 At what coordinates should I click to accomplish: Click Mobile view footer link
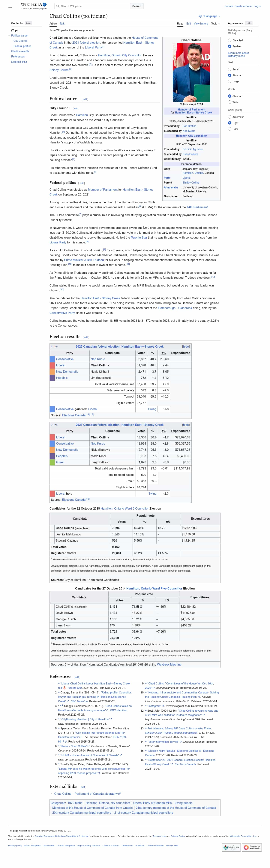172,845
